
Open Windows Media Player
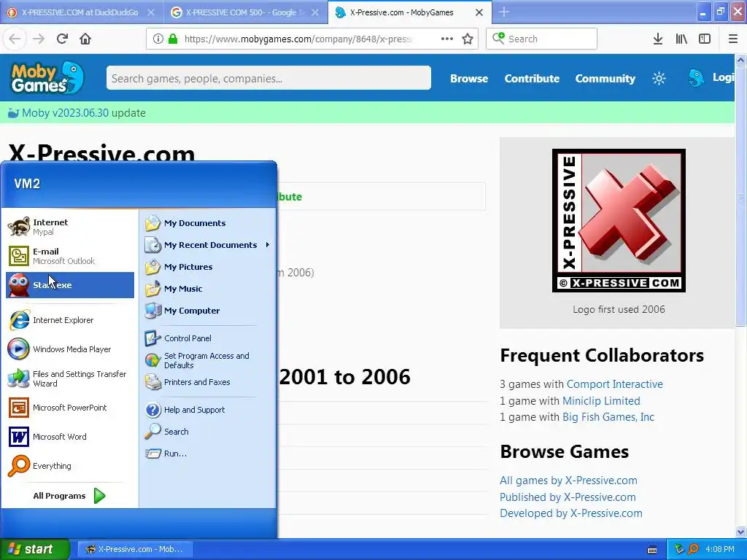(70, 349)
